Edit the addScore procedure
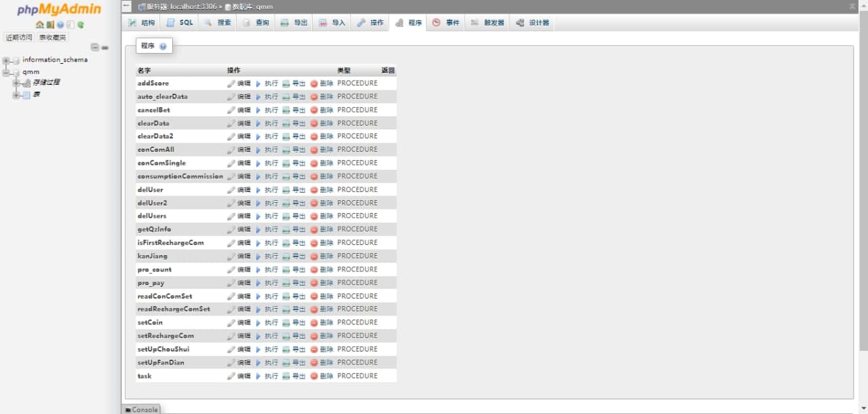Viewport: 868px width, 414px height. 239,83
